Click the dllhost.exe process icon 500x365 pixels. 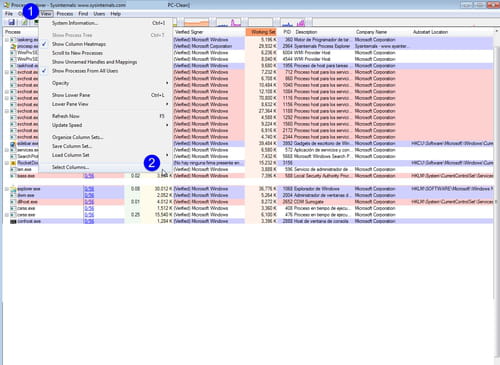point(13,202)
